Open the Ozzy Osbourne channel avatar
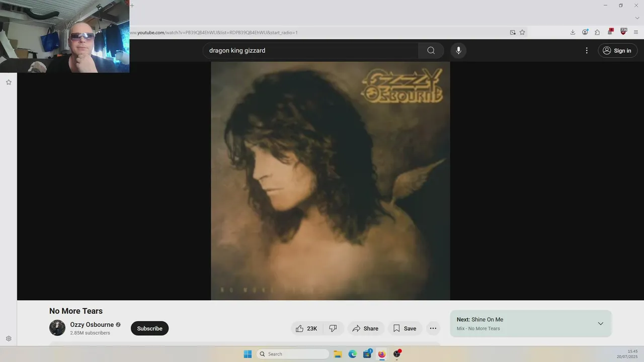The height and width of the screenshot is (362, 644). pos(57,328)
